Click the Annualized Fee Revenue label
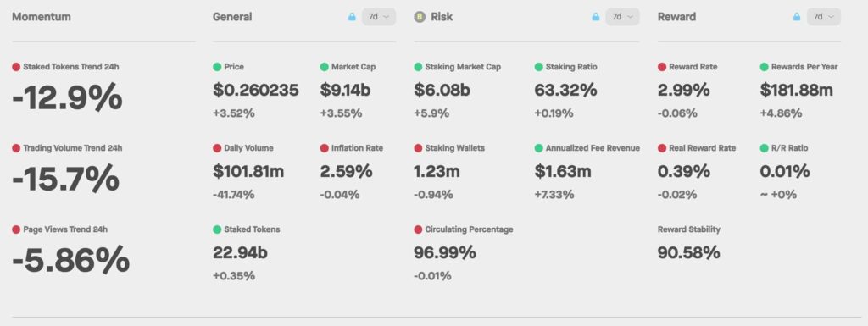This screenshot has height=326, width=868. click(x=593, y=148)
